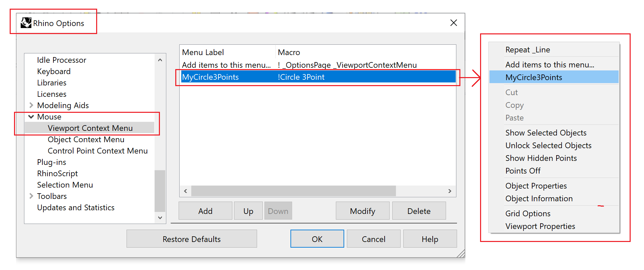
Task: Click tree scrollbar down arrow
Action: [160, 218]
